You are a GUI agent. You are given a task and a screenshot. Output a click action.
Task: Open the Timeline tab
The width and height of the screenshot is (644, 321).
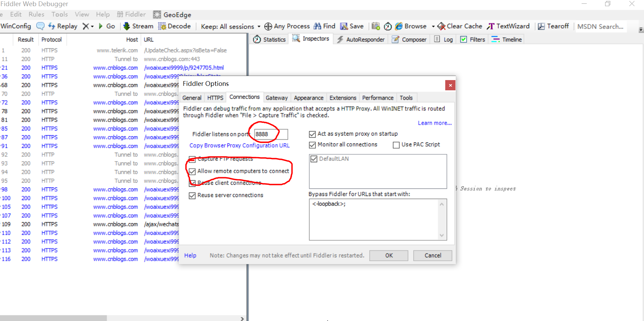pyautogui.click(x=507, y=40)
